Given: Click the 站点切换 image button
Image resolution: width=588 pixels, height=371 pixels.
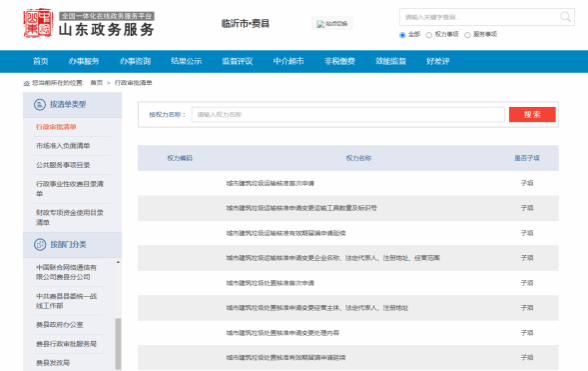Looking at the screenshot, I should click(x=332, y=24).
